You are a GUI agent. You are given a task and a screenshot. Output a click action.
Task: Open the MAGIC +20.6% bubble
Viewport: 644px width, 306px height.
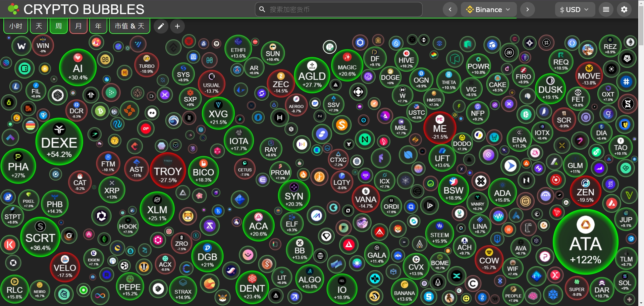coord(347,66)
